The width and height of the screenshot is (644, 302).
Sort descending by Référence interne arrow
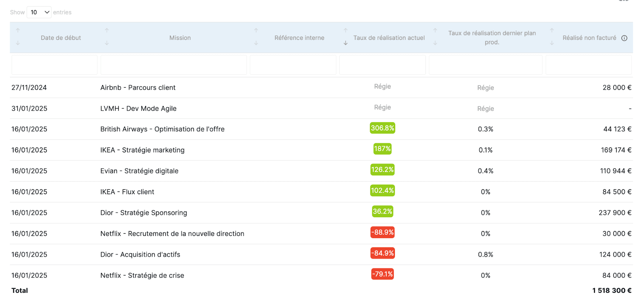[256, 43]
